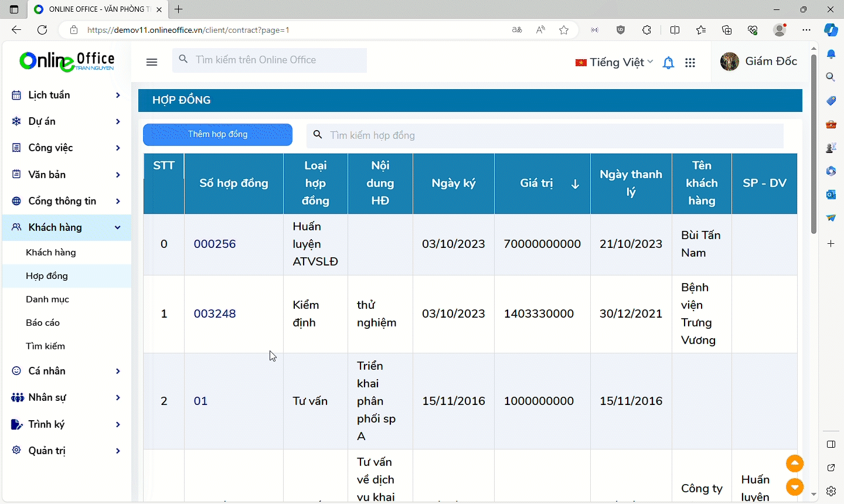Click the orange scroll-up arrow button
844x504 pixels.
pyautogui.click(x=795, y=464)
